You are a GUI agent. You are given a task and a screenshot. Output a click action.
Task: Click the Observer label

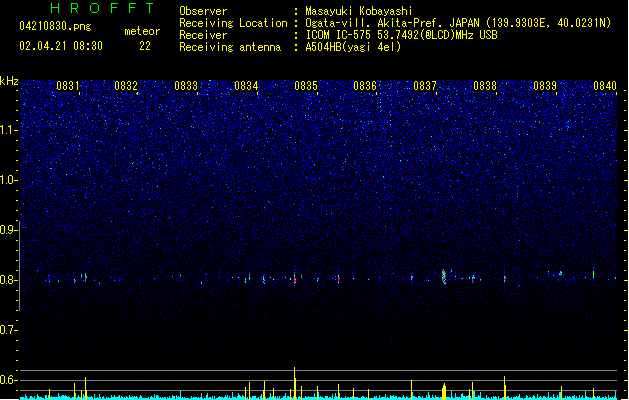tap(203, 11)
